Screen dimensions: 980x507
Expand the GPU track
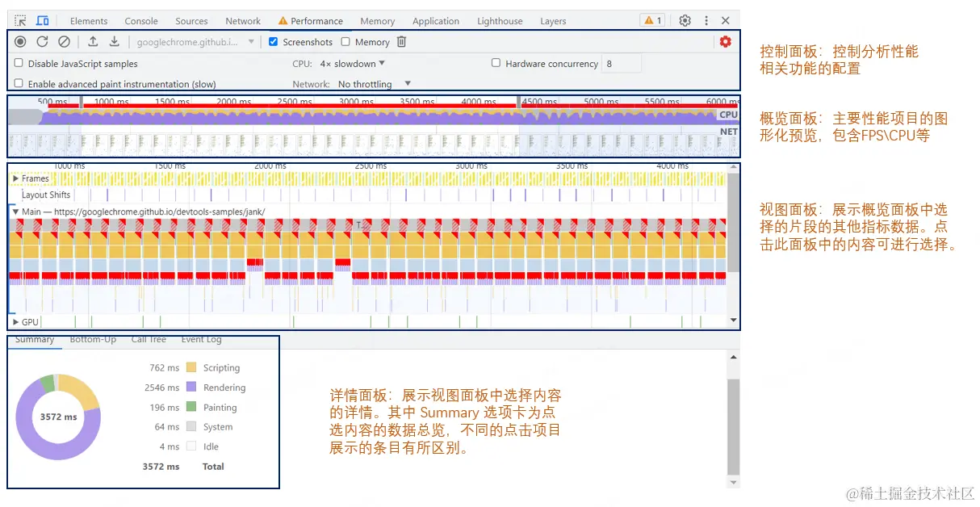point(15,322)
